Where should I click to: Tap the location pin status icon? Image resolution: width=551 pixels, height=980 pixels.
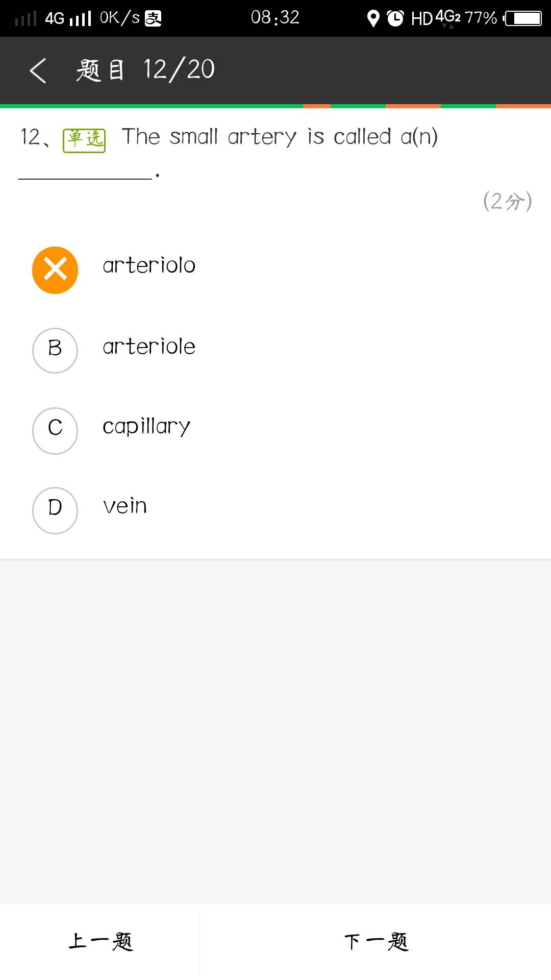click(373, 19)
